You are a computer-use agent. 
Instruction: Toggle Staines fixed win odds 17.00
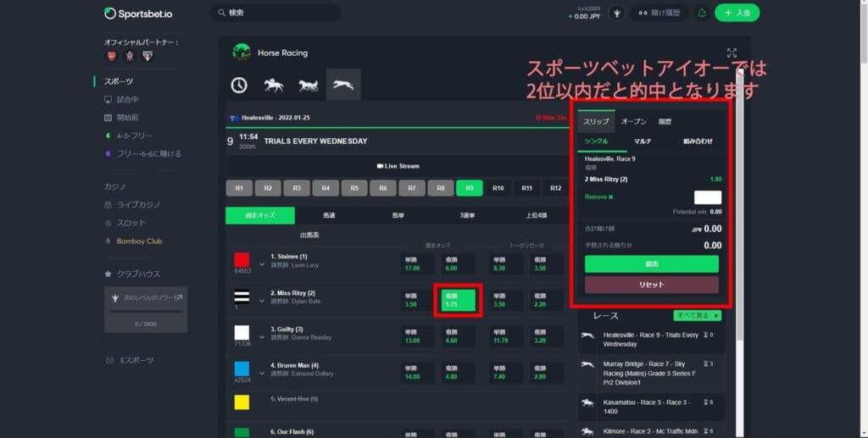(417, 263)
